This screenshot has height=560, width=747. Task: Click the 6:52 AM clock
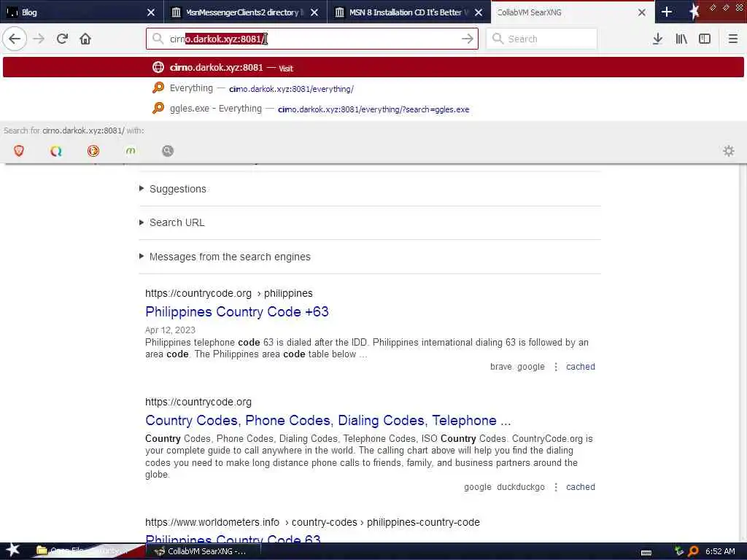click(x=720, y=551)
